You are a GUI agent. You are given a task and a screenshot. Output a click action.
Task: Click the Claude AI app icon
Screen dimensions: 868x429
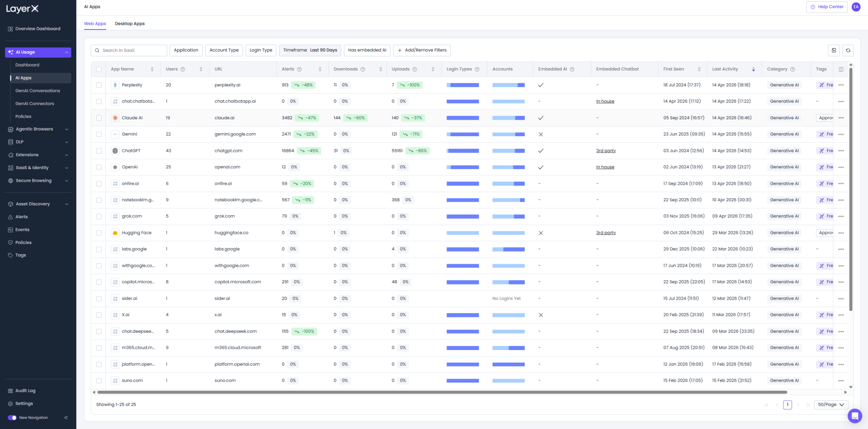tap(115, 118)
